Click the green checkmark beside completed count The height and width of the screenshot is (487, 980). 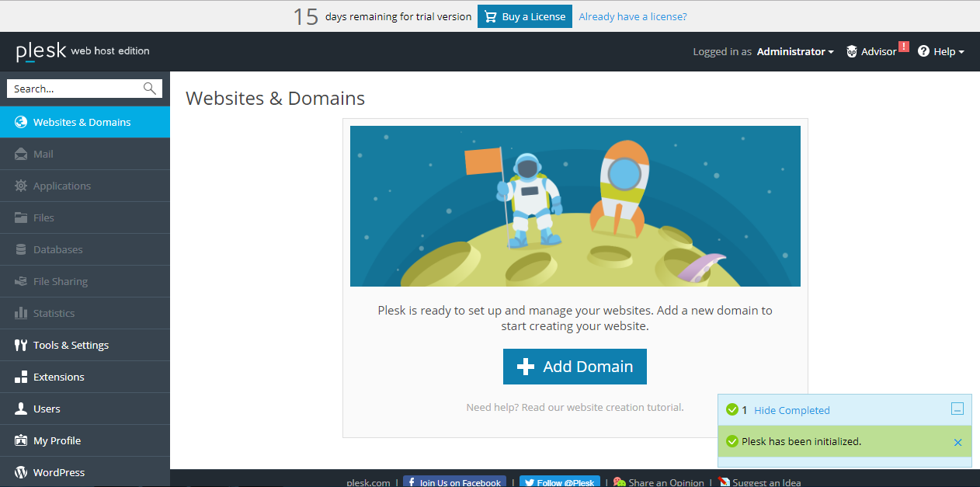[732, 410]
